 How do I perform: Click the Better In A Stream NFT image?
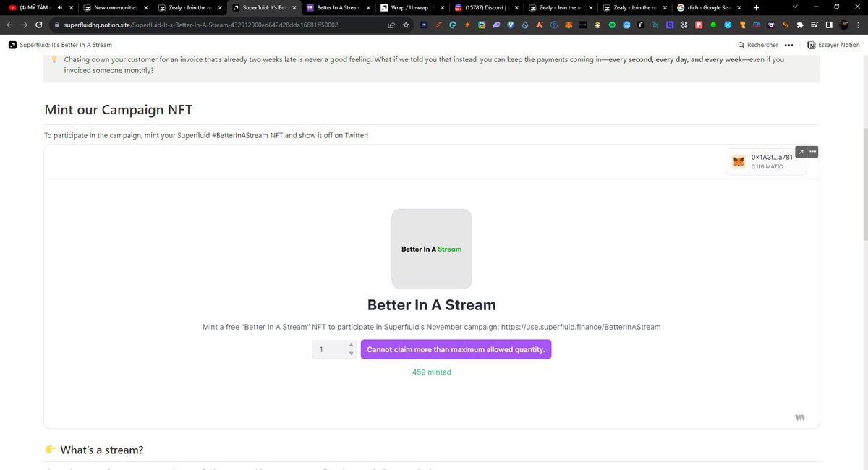coord(432,249)
